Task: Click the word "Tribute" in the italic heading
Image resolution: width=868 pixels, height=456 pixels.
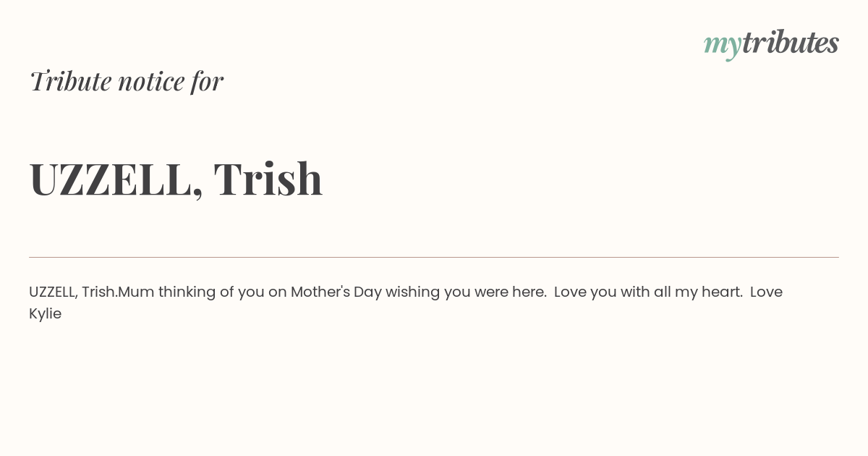Action: [71, 81]
